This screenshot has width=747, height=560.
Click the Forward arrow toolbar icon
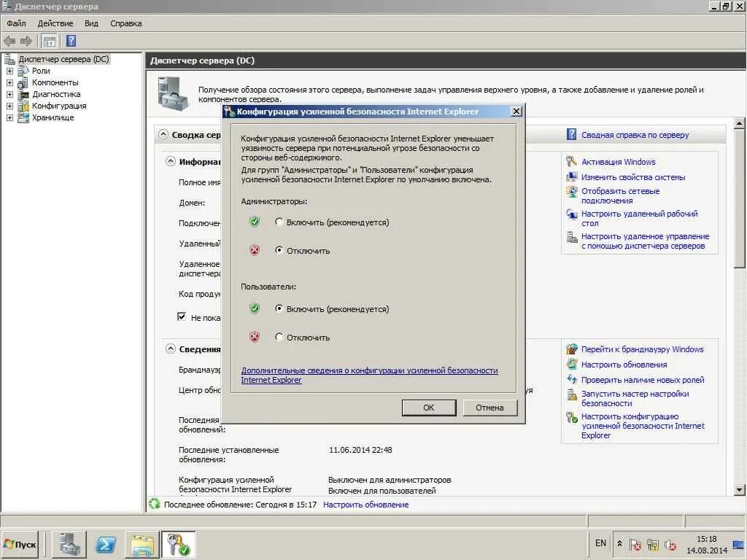(x=26, y=41)
